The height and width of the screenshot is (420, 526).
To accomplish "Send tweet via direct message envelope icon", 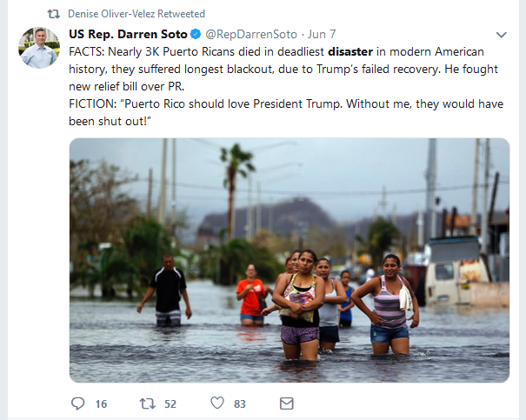I will [287, 403].
